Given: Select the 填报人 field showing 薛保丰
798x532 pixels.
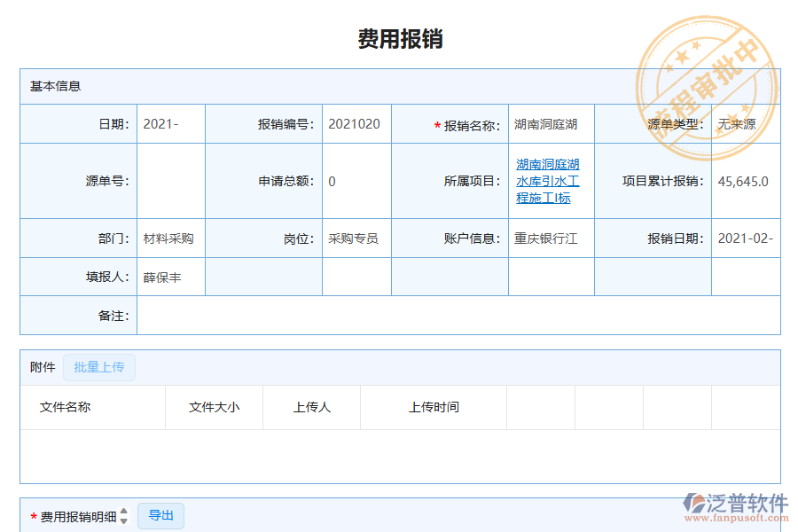Looking at the screenshot, I should (x=170, y=276).
